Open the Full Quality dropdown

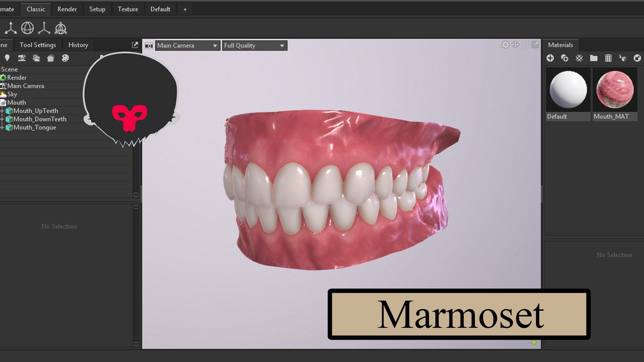point(254,46)
